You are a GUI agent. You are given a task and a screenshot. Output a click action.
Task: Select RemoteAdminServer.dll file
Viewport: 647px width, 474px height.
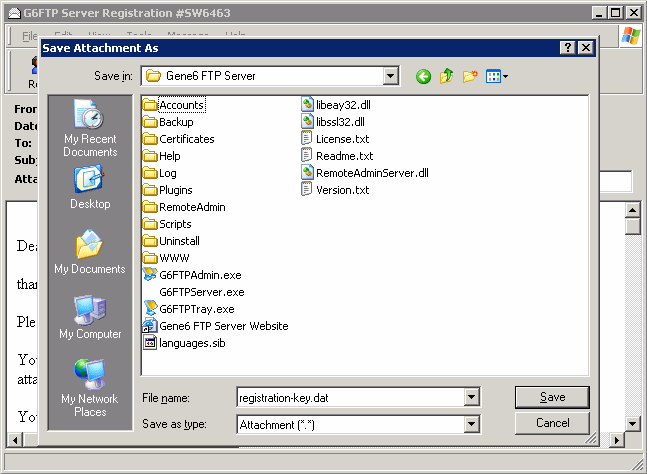(365, 173)
